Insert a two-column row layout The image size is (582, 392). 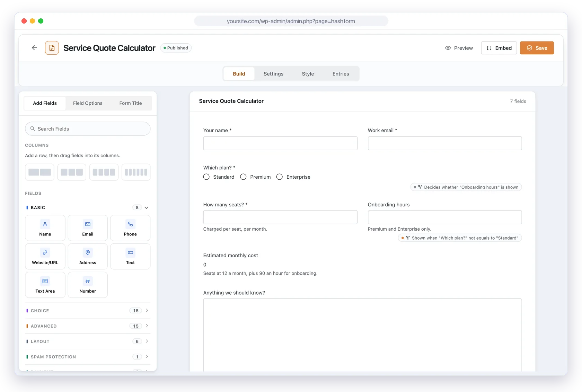point(39,172)
